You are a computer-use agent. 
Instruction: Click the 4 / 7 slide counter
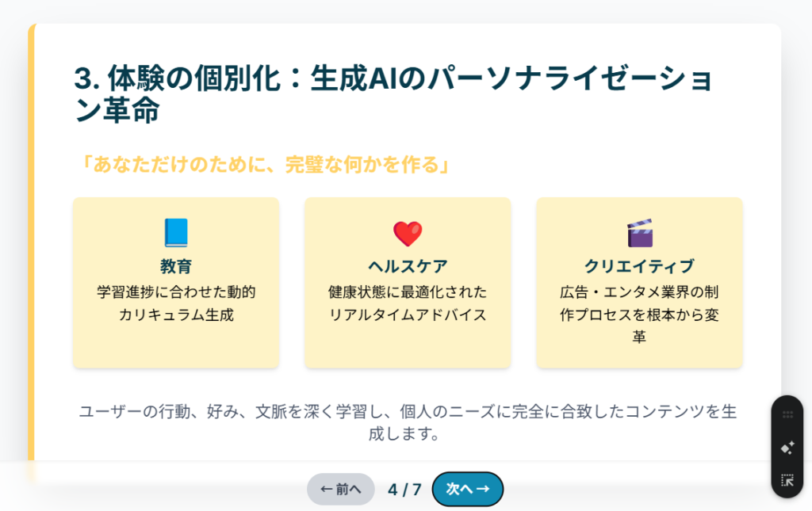pyautogui.click(x=404, y=490)
